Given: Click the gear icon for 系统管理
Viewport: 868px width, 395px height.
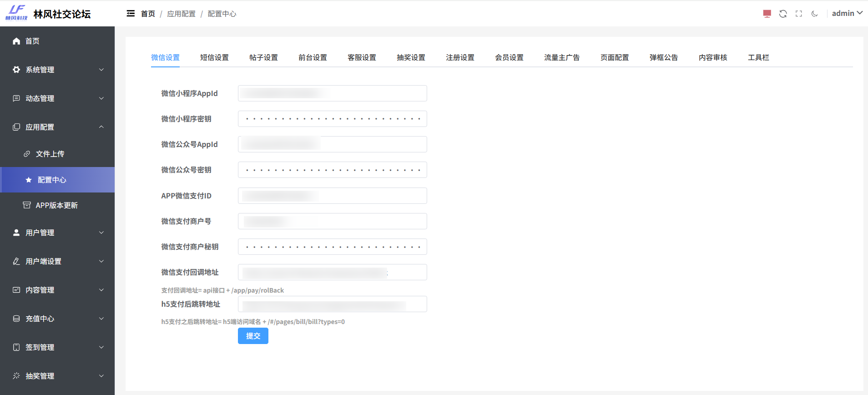Looking at the screenshot, I should click(16, 70).
